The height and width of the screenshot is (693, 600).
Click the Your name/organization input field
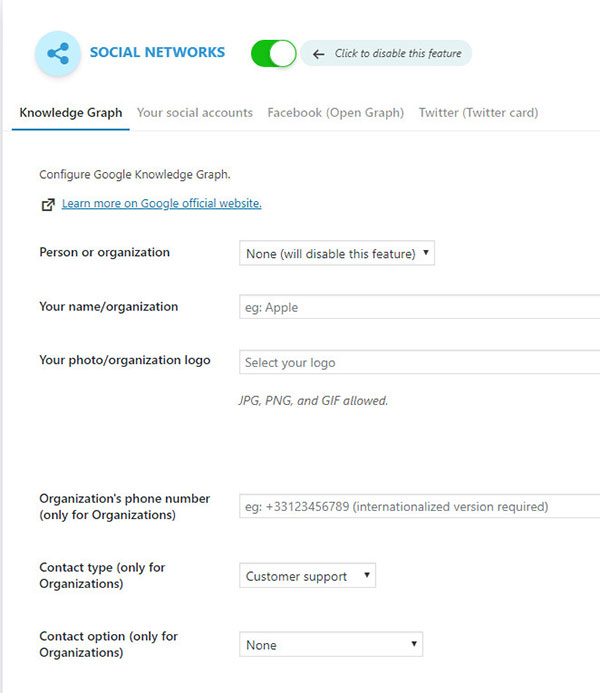(x=420, y=307)
